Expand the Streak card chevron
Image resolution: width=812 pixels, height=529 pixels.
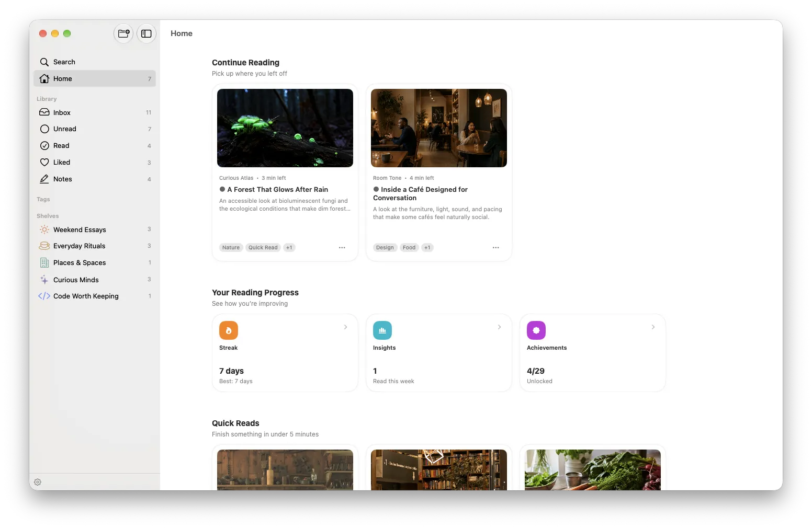point(345,327)
